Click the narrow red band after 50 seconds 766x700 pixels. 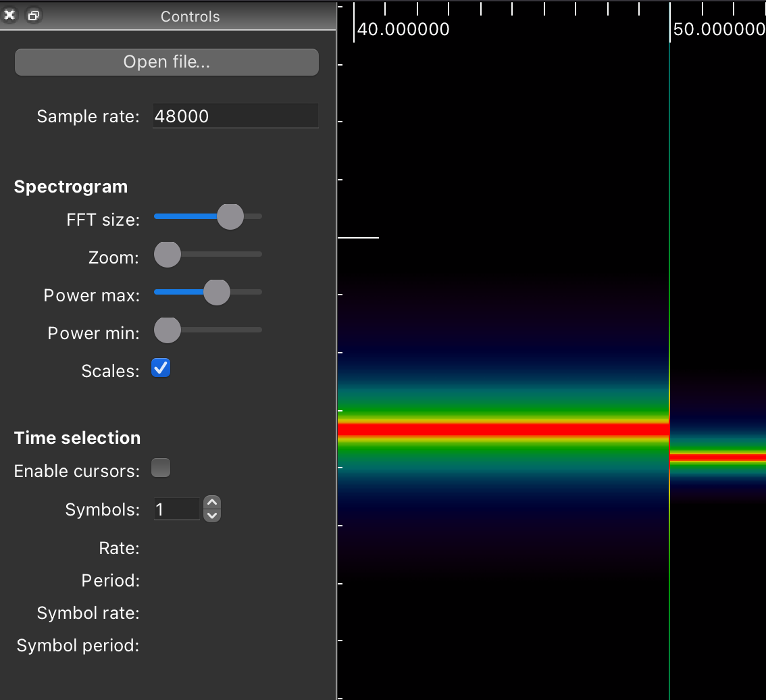(x=717, y=458)
